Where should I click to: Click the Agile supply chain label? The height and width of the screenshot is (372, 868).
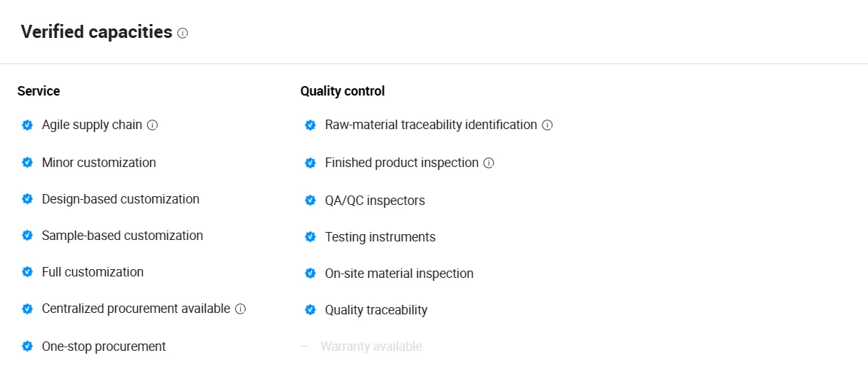[x=92, y=125]
